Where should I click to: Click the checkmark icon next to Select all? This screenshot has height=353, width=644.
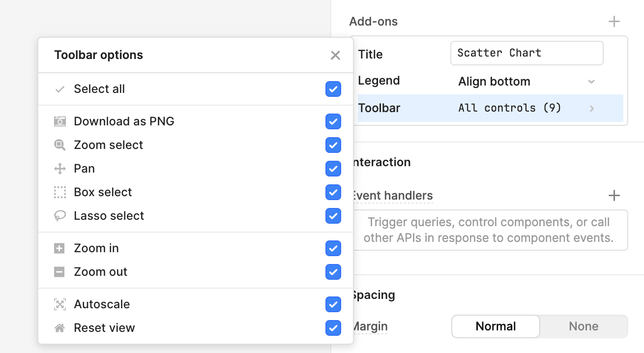(59, 89)
